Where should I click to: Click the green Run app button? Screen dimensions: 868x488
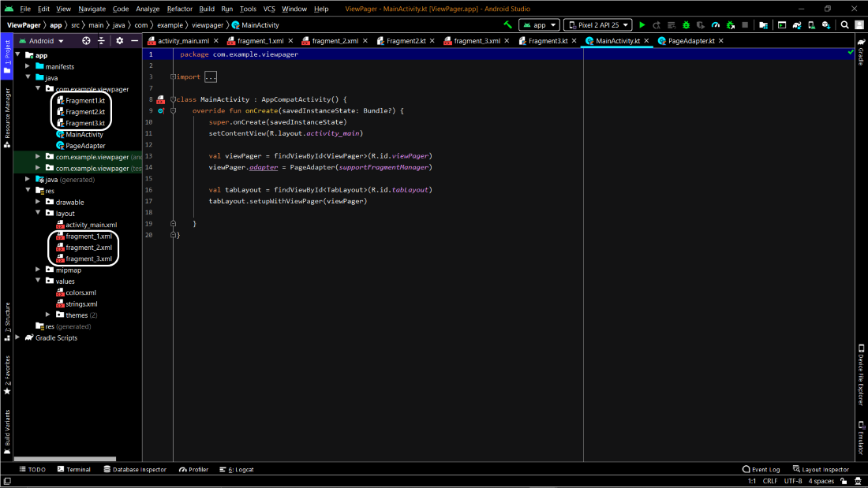point(642,25)
